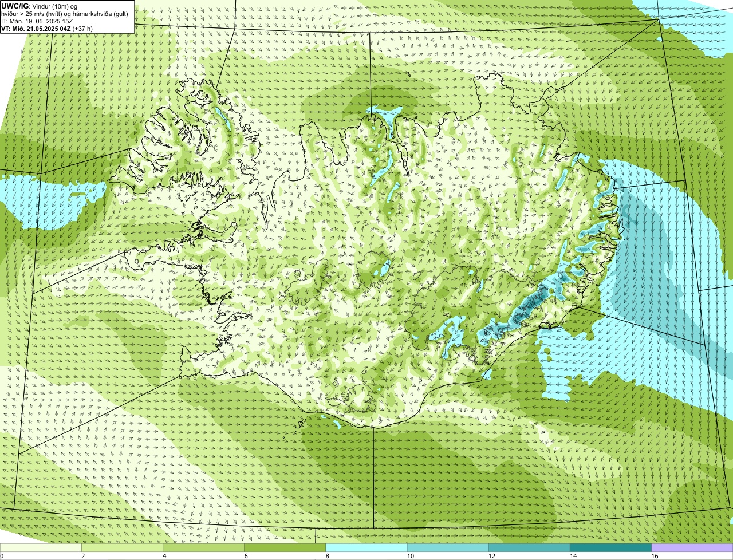Click the medium green 4–6 m/s legend swatch

(x=203, y=548)
